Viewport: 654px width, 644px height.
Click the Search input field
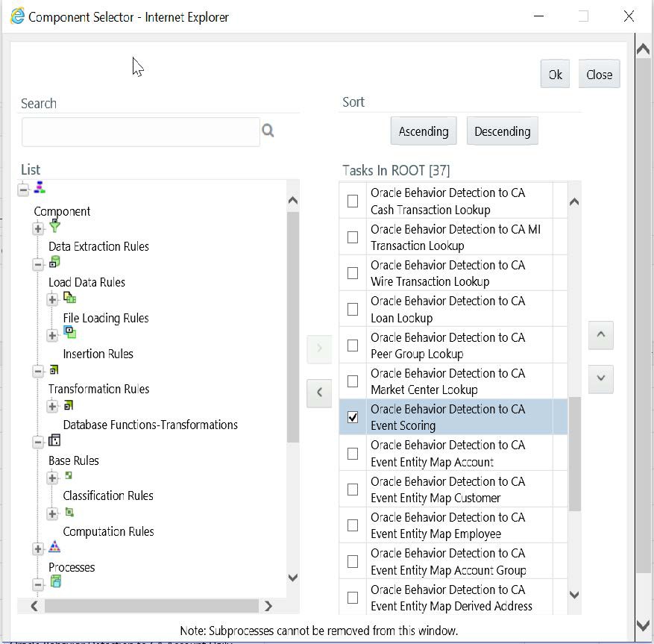141,132
